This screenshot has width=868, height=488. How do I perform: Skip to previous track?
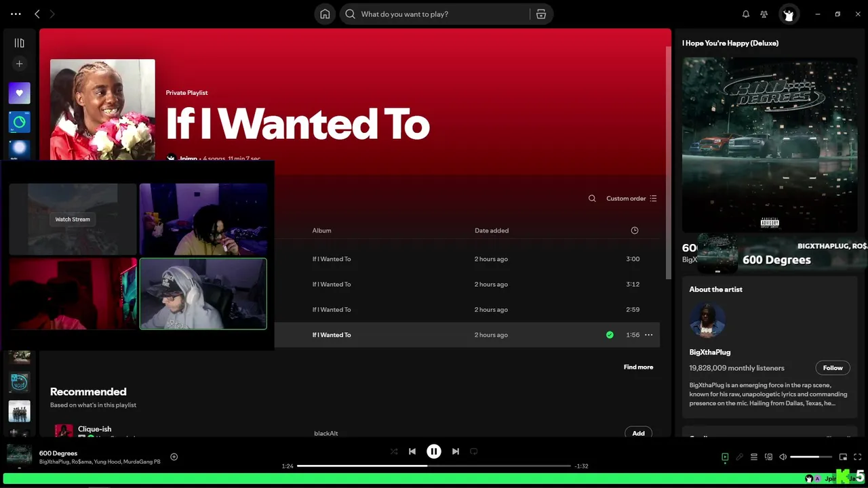[x=412, y=451]
